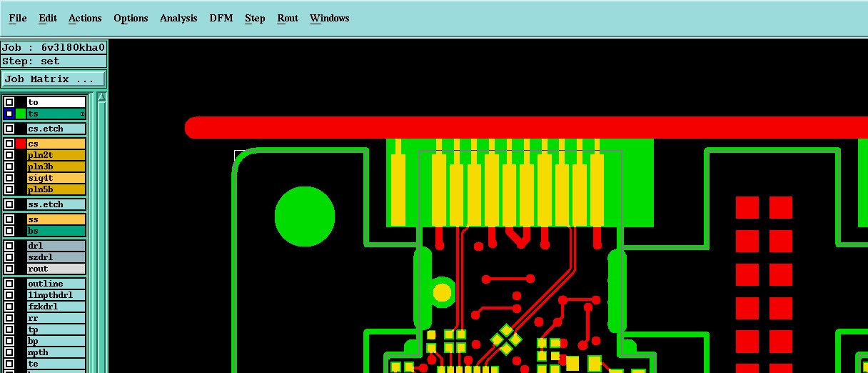Open the Windows menu
This screenshot has height=373, width=868.
point(330,18)
